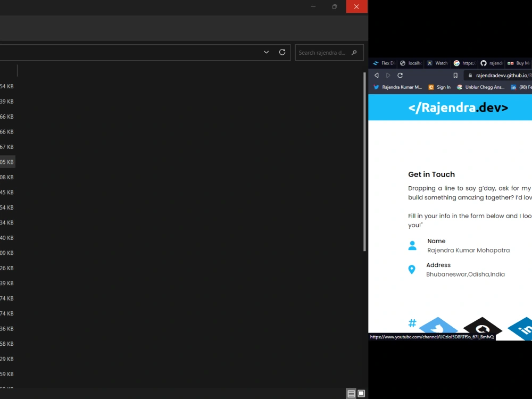Open the Unblur Chegg Ans bookmark
Image resolution: width=532 pixels, height=399 pixels.
tap(480, 87)
